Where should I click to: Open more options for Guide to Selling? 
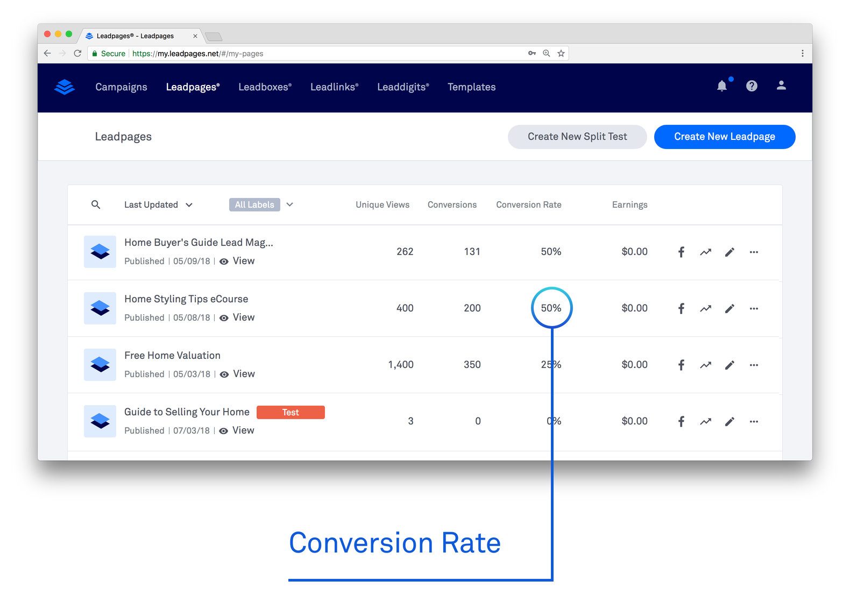(754, 421)
